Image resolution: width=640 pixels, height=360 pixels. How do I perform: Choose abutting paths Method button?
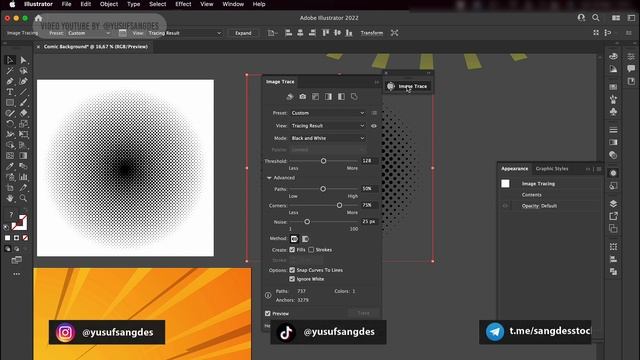point(294,239)
